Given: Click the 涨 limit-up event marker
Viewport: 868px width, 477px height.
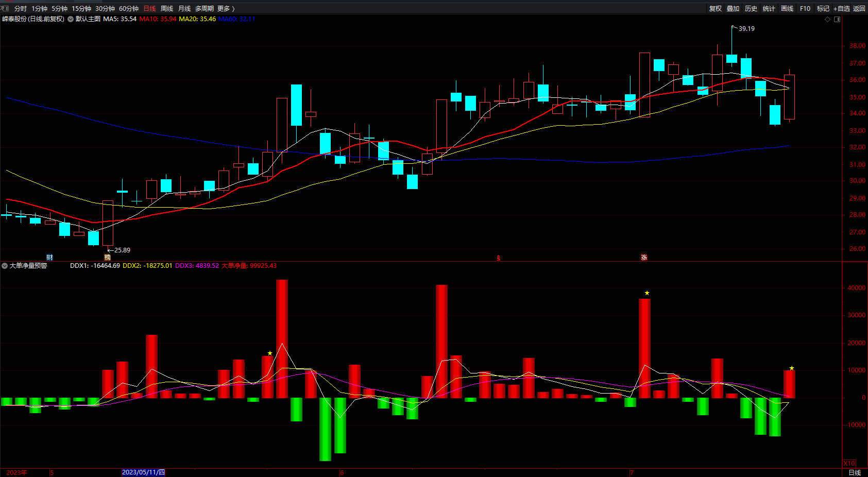Looking at the screenshot, I should (644, 258).
